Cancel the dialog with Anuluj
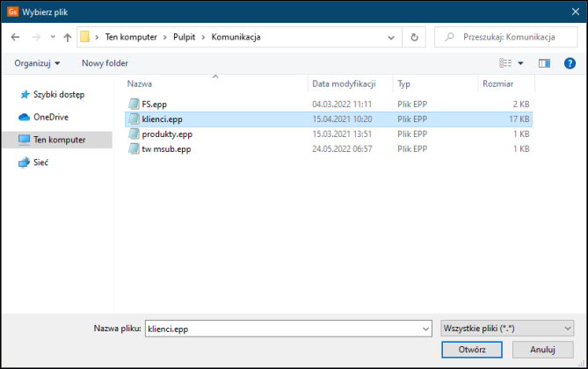This screenshot has height=369, width=588. click(544, 349)
